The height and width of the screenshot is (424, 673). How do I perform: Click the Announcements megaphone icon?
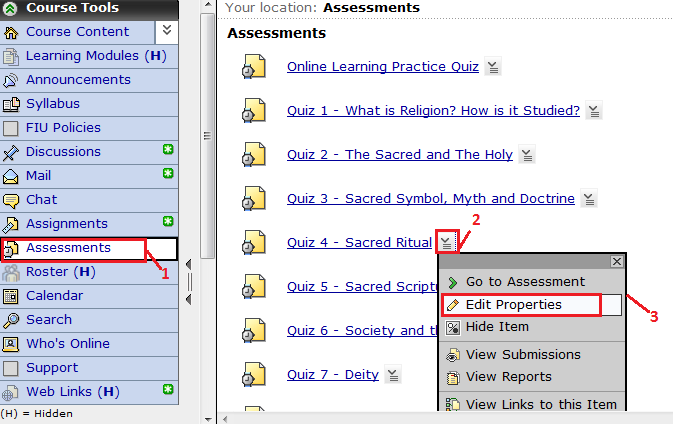point(11,80)
